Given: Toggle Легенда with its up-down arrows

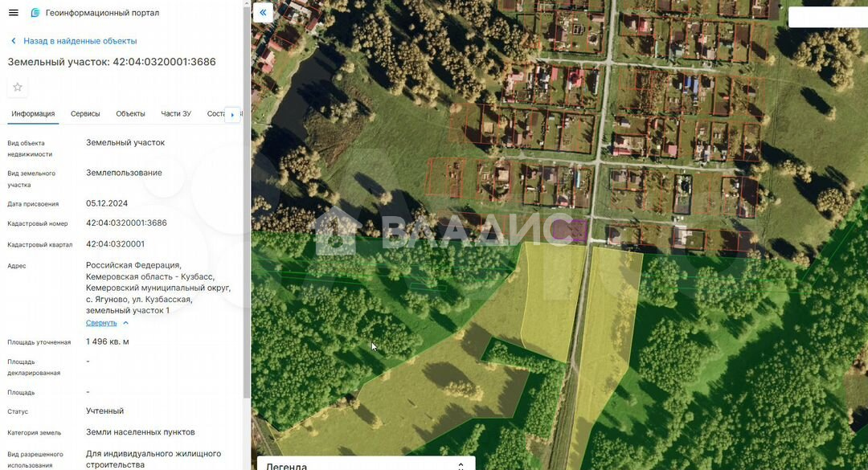Looking at the screenshot, I should [461, 465].
